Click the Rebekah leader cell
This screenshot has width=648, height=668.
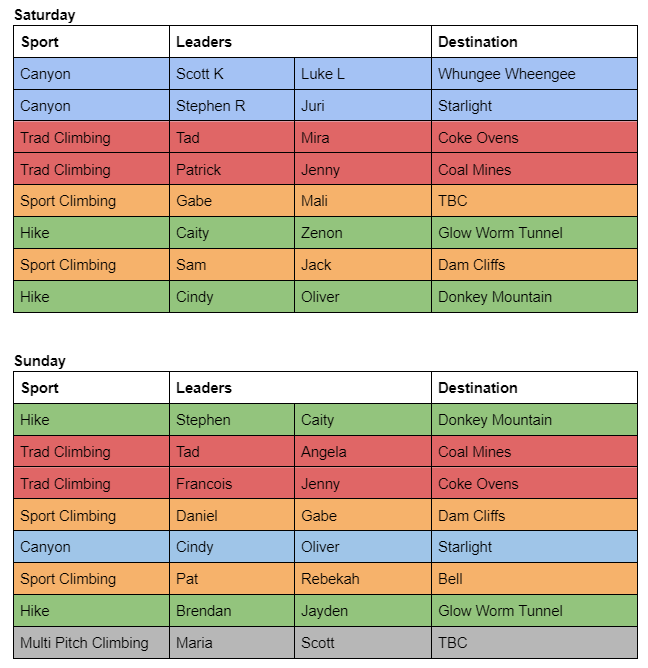pyautogui.click(x=363, y=579)
